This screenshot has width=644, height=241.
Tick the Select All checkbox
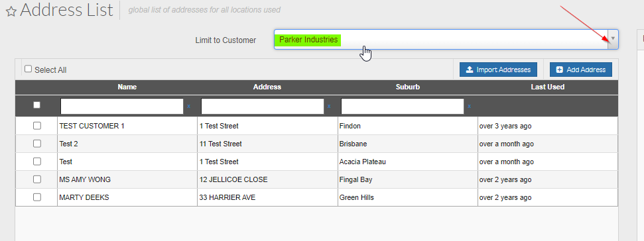pyautogui.click(x=28, y=69)
